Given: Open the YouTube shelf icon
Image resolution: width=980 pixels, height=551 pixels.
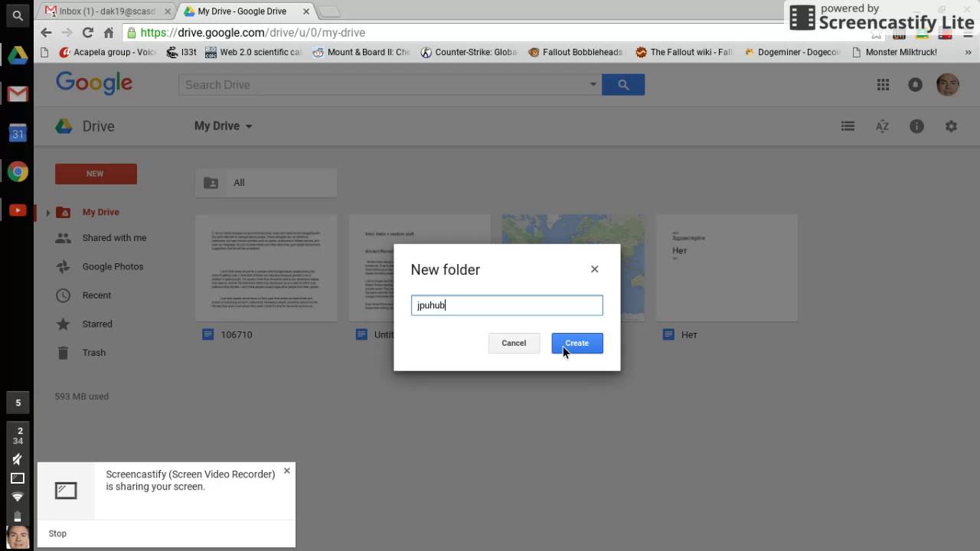Looking at the screenshot, I should pyautogui.click(x=18, y=210).
